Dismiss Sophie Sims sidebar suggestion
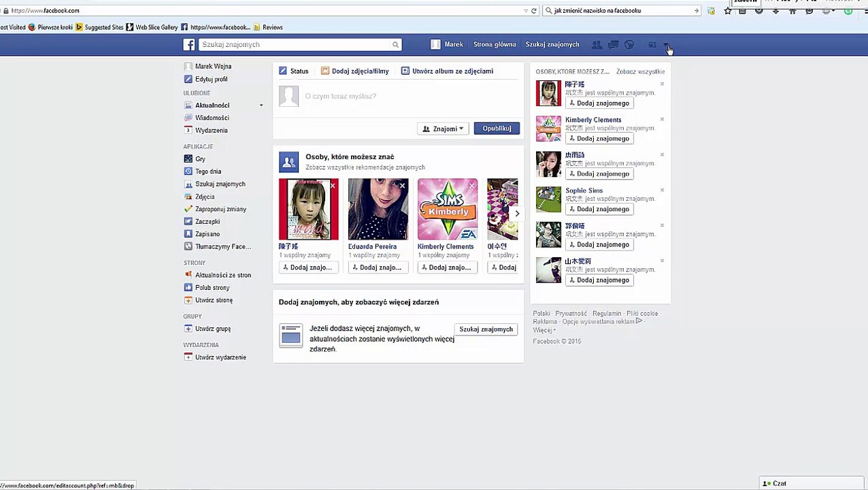Viewport: 868px width, 490px height. click(x=662, y=191)
